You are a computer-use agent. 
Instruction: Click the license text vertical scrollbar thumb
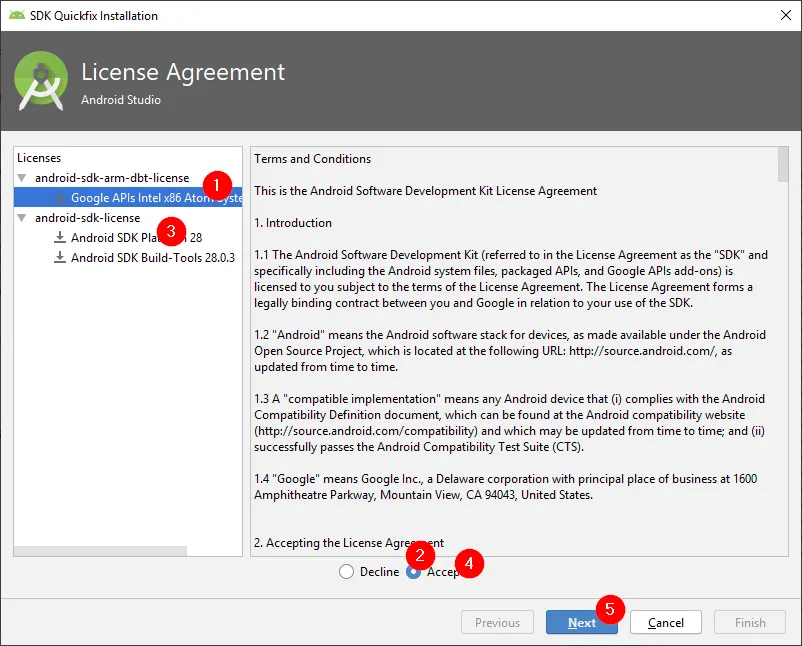(x=783, y=164)
